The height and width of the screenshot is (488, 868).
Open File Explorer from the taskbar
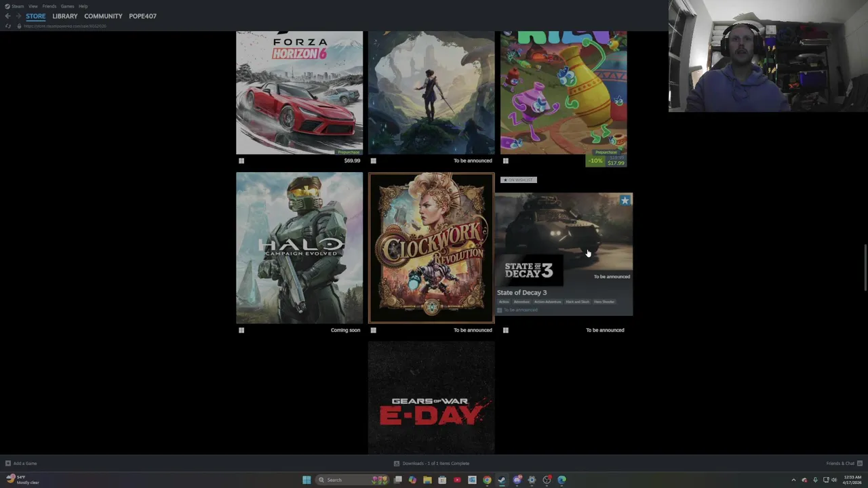pyautogui.click(x=427, y=480)
